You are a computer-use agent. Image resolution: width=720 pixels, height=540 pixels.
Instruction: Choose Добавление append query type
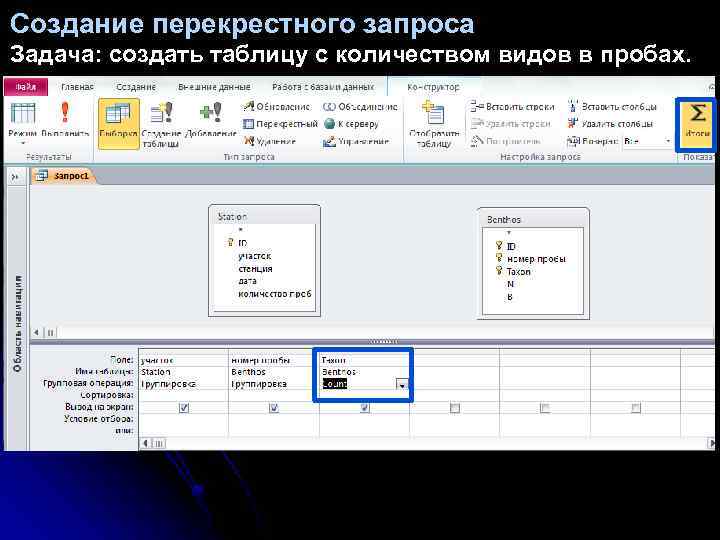(210, 120)
